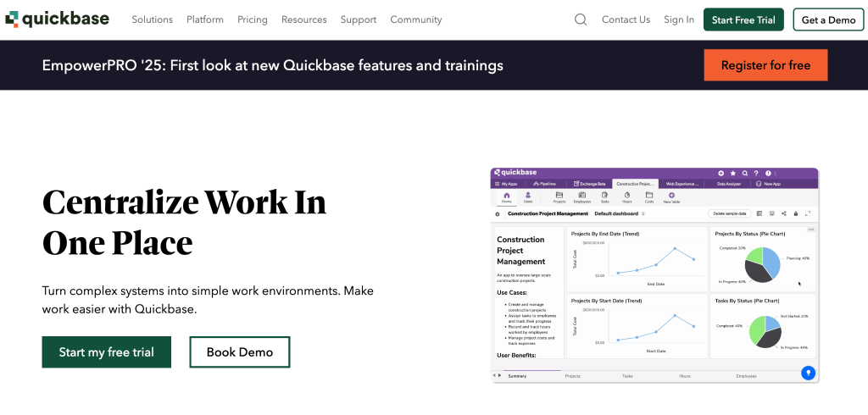The image size is (868, 415).
Task: Click the fullscreen expand icon in dashboard toolbar
Action: point(808,213)
